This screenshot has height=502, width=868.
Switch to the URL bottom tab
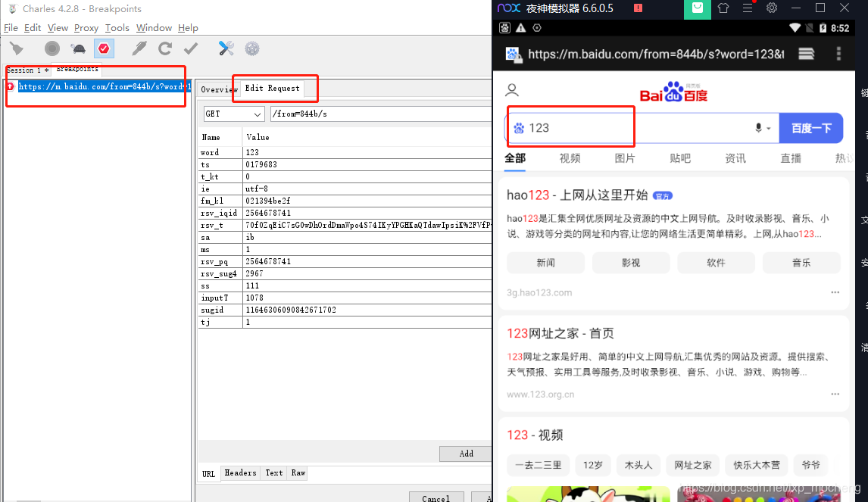[x=209, y=474]
